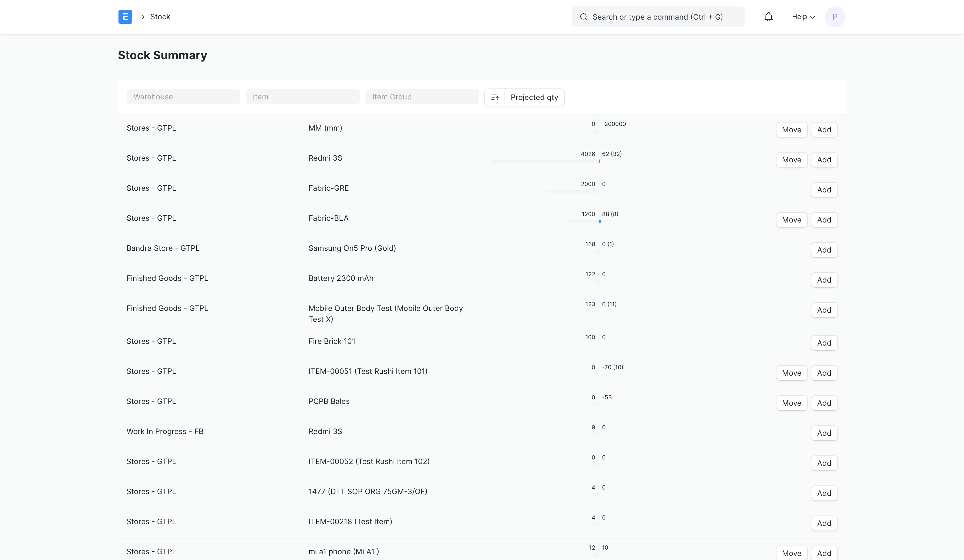Viewport: 964px width, 560px height.
Task: Open the Item Group filter field
Action: click(422, 97)
